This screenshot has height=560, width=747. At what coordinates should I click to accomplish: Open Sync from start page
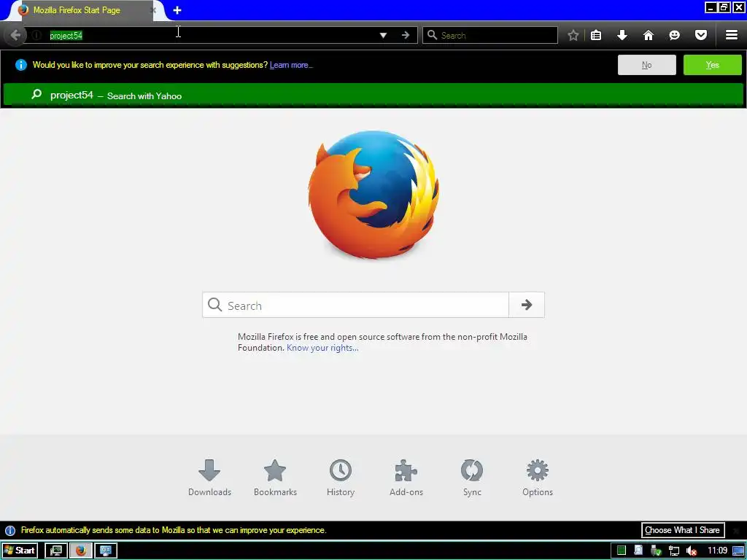pyautogui.click(x=472, y=478)
